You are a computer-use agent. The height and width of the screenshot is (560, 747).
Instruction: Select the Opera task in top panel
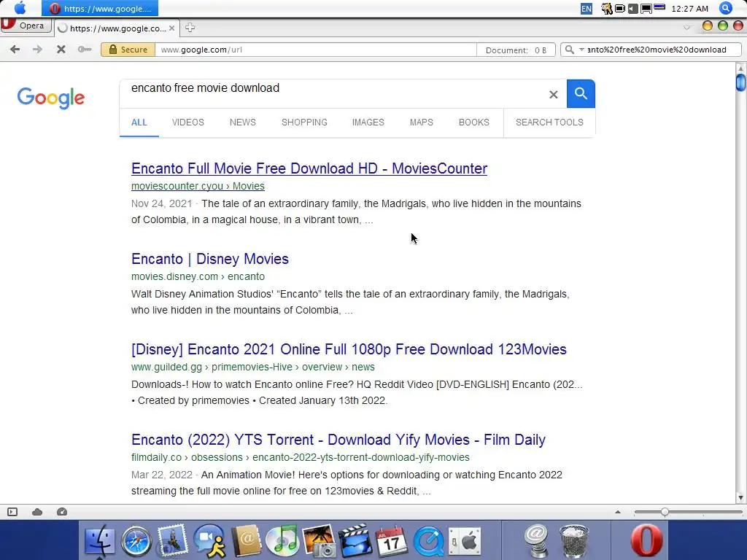pyautogui.click(x=100, y=8)
